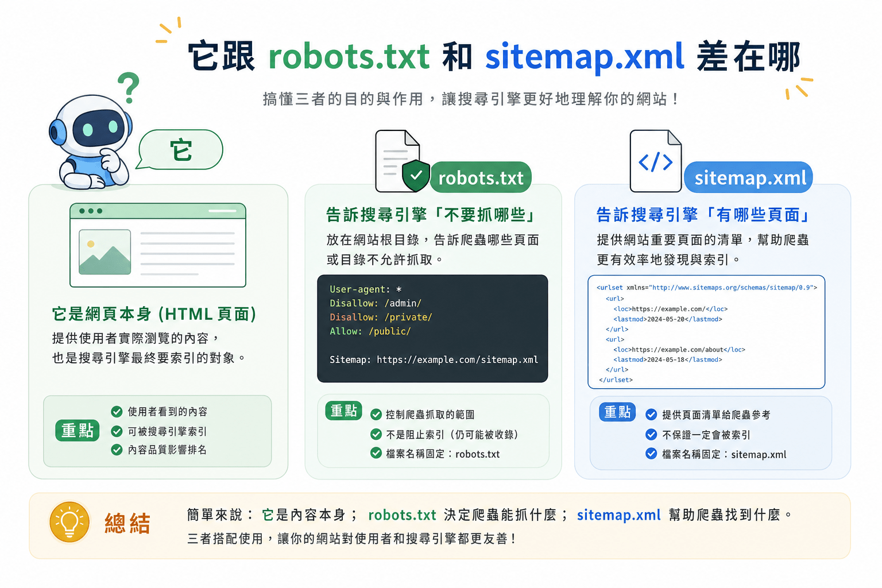Click the 'Allow: /public/' line
Viewport: 882px width, 588px height.
click(370, 331)
